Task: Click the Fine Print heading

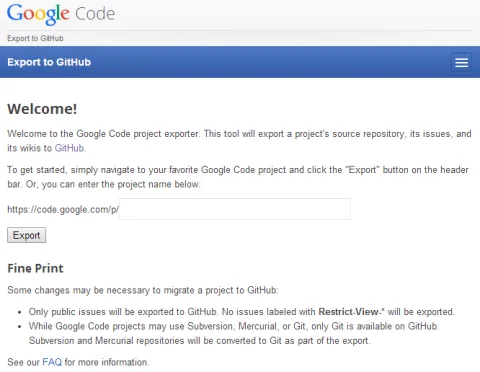Action: tap(35, 268)
